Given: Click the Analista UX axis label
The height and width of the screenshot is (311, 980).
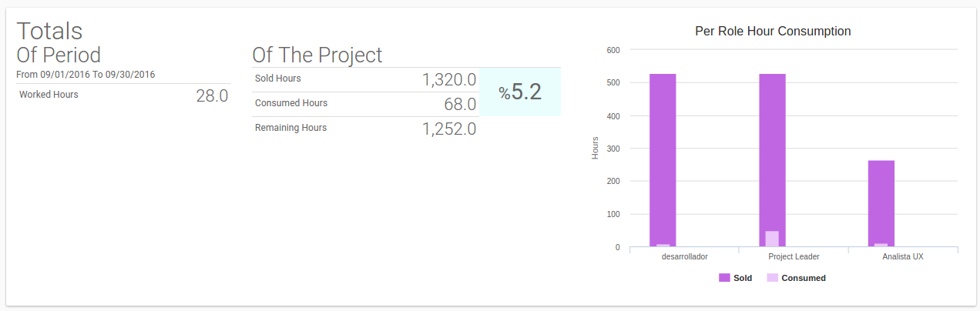Looking at the screenshot, I should pyautogui.click(x=903, y=256).
